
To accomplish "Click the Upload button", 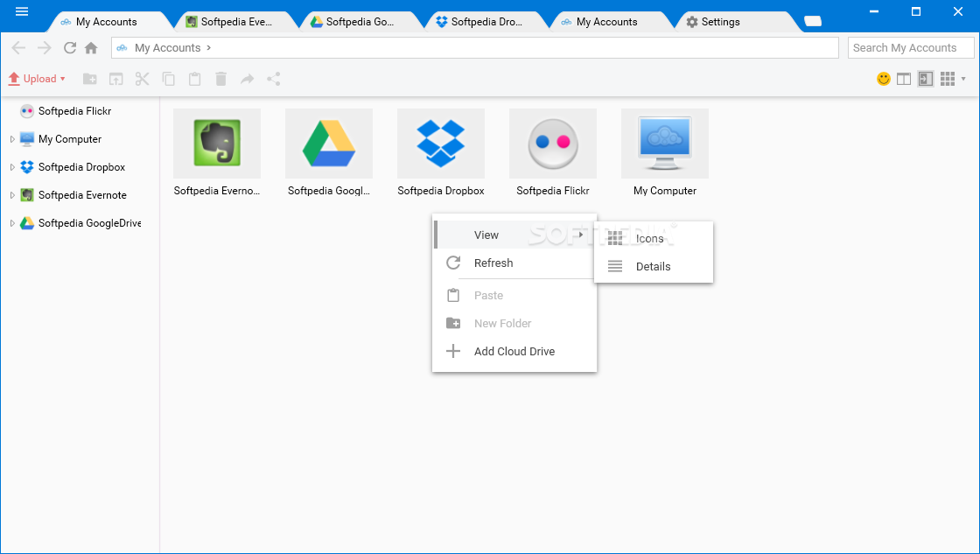I will tap(31, 79).
